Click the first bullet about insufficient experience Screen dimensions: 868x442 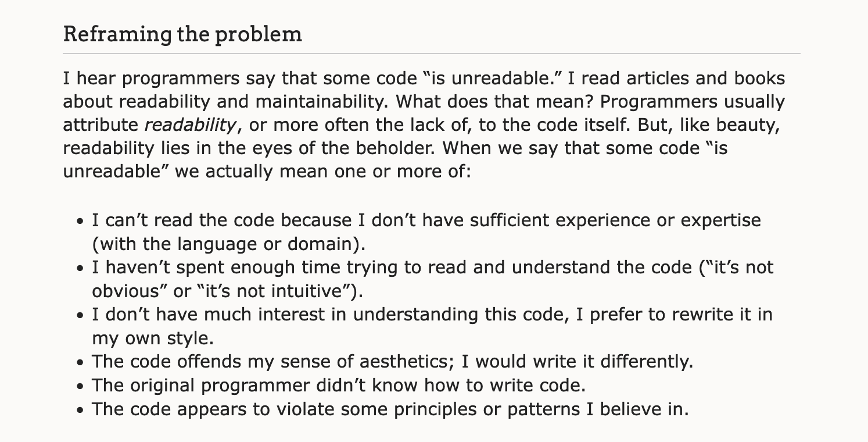(x=426, y=231)
